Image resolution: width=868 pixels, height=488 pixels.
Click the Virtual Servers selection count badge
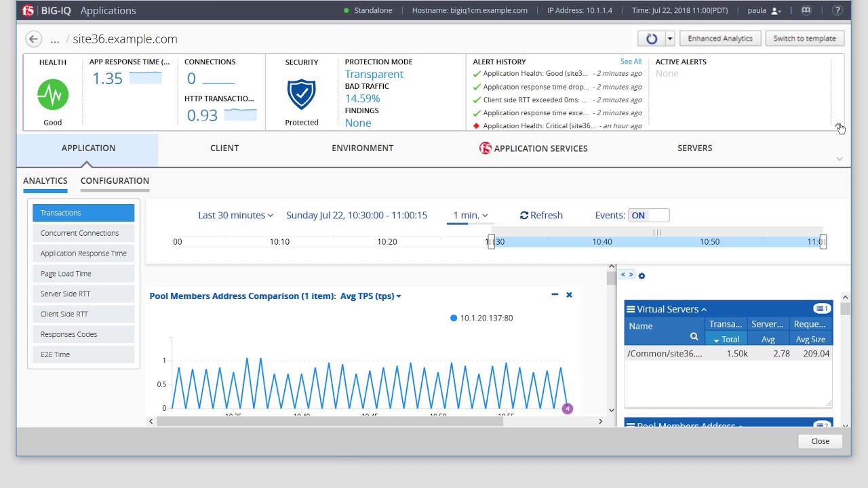[822, 309]
